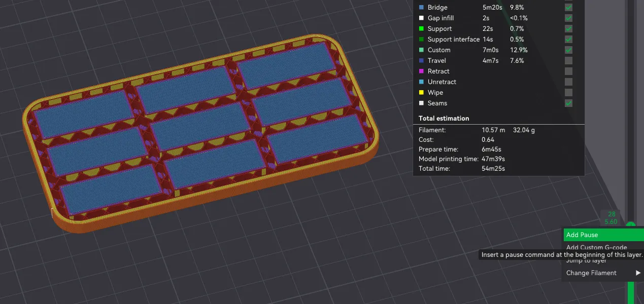644x304 pixels.
Task: Click the Custom percentage 12.9%
Action: (x=519, y=50)
